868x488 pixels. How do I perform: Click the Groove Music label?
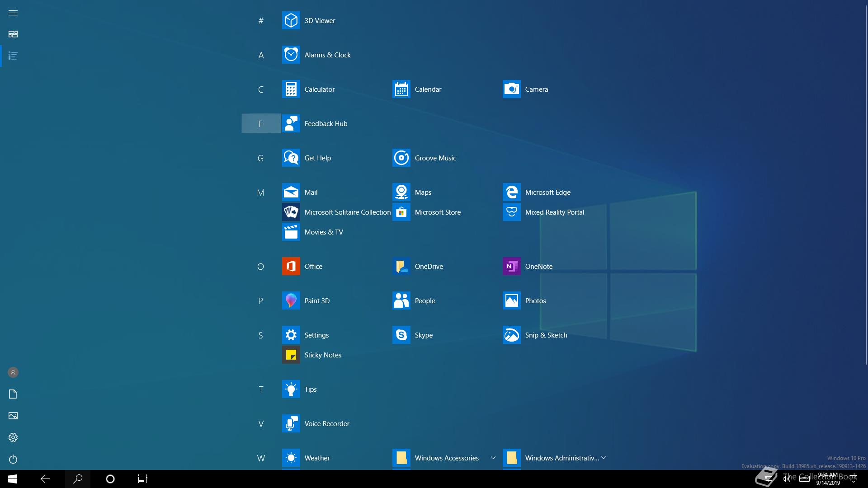[x=435, y=158]
